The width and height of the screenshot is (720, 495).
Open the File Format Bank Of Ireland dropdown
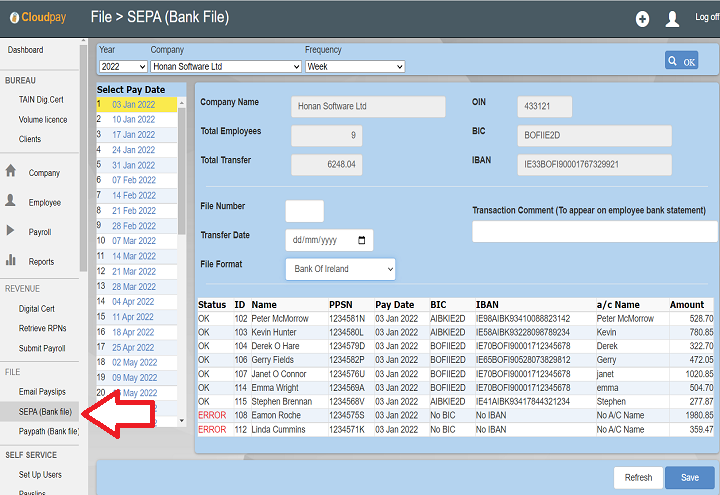coord(340,269)
